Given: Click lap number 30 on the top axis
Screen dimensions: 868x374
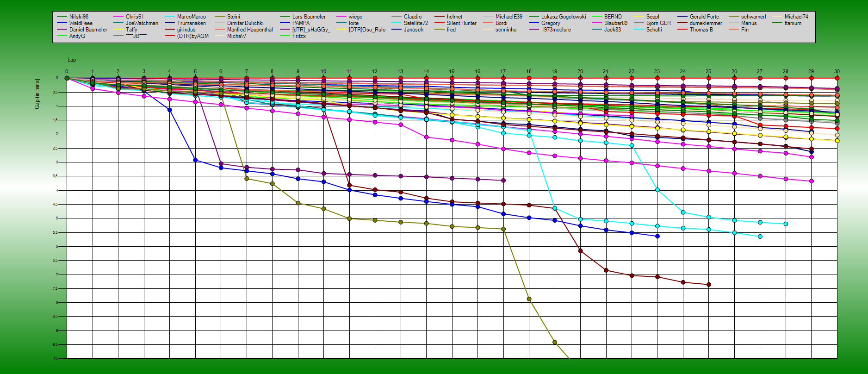Looking at the screenshot, I should click(x=837, y=72).
